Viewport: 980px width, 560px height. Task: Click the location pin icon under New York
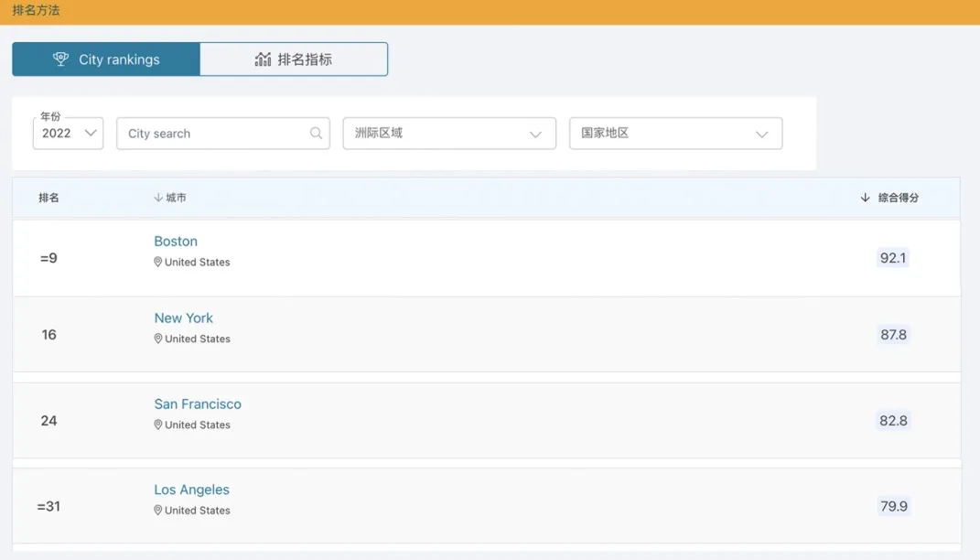(158, 339)
